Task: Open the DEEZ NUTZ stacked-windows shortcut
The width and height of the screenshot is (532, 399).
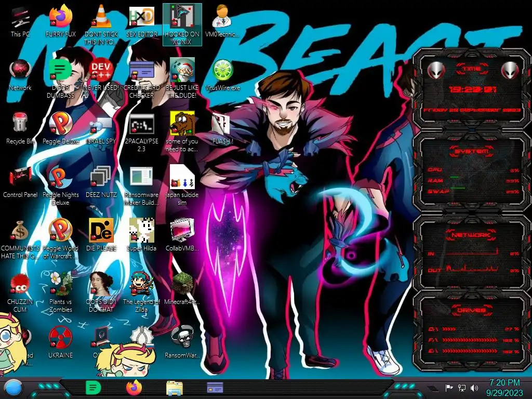Action: (101, 182)
